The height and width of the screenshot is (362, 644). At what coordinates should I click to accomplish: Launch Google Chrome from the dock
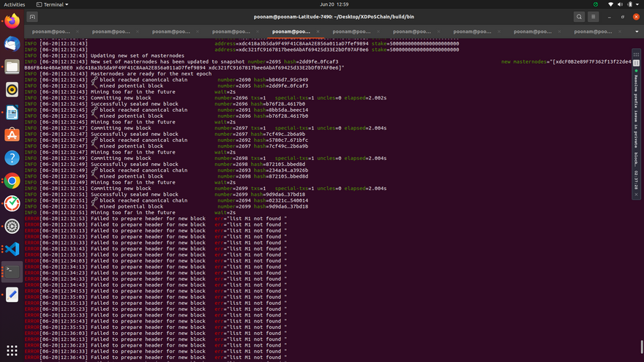point(12,181)
